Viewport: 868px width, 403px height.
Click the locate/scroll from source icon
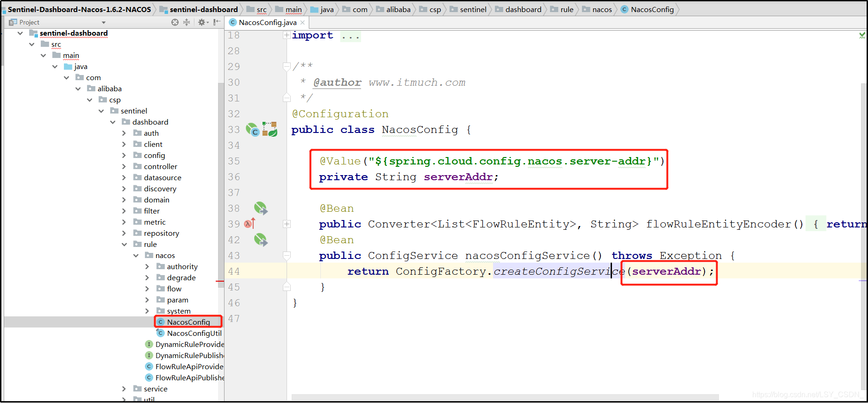coord(175,22)
